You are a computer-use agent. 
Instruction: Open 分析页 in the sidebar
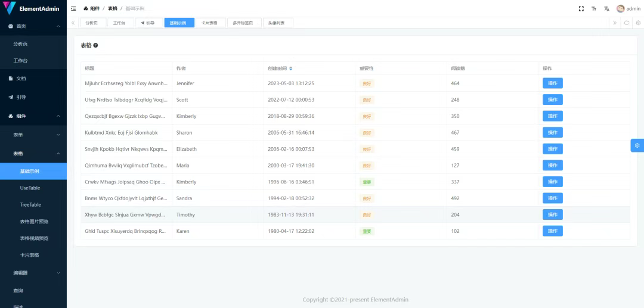coord(33,44)
